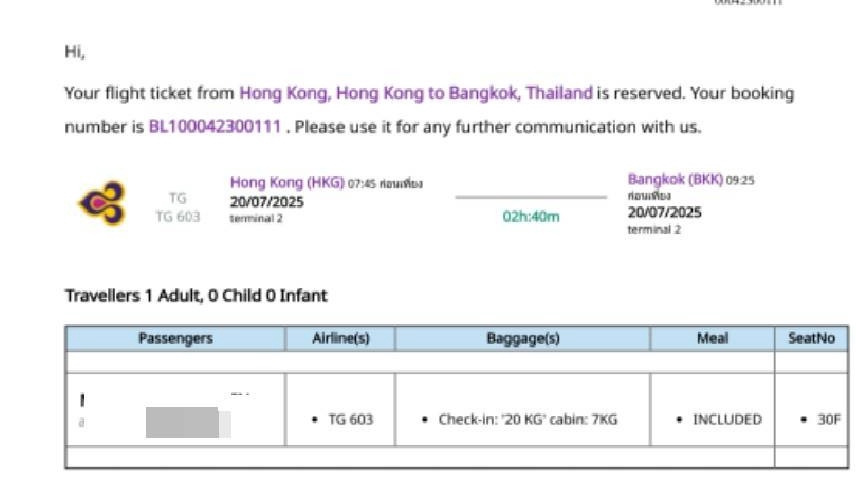Click the Baggage(s) column header

(x=522, y=339)
